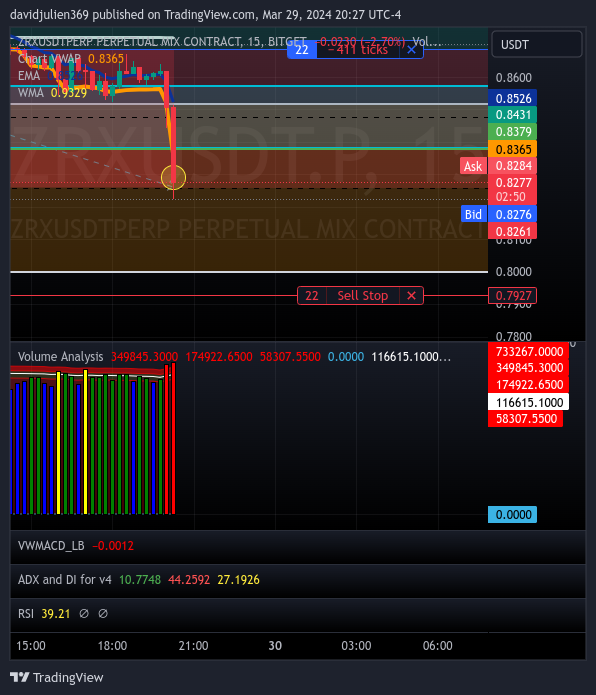Click the green DI value 10.7748

[140, 580]
